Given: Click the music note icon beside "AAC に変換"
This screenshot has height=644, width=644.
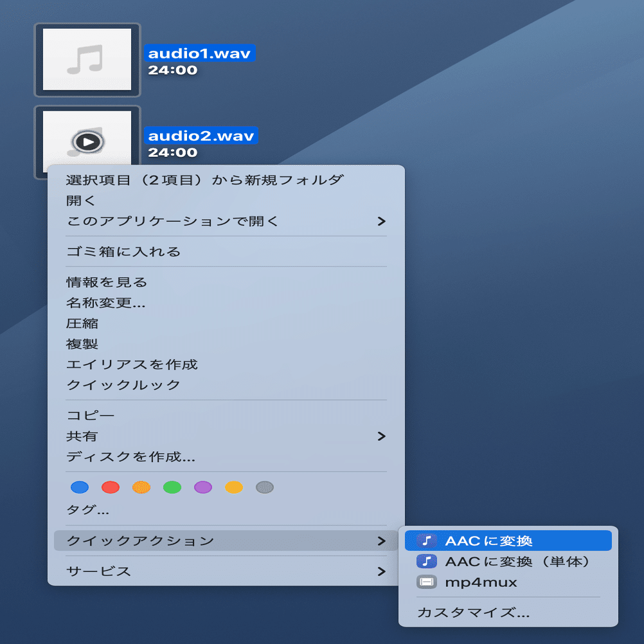Looking at the screenshot, I should coord(426,541).
